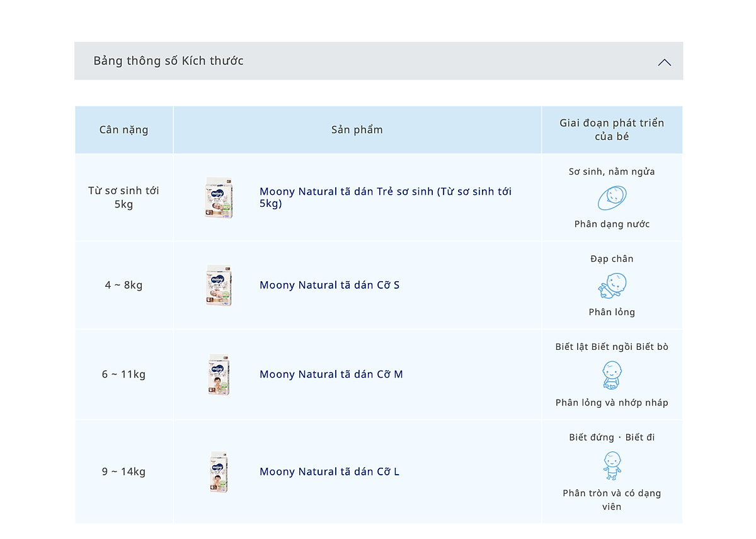The image size is (756, 539).
Task: Click the Sơ sinh, nằm ngửa text
Action: (612, 171)
